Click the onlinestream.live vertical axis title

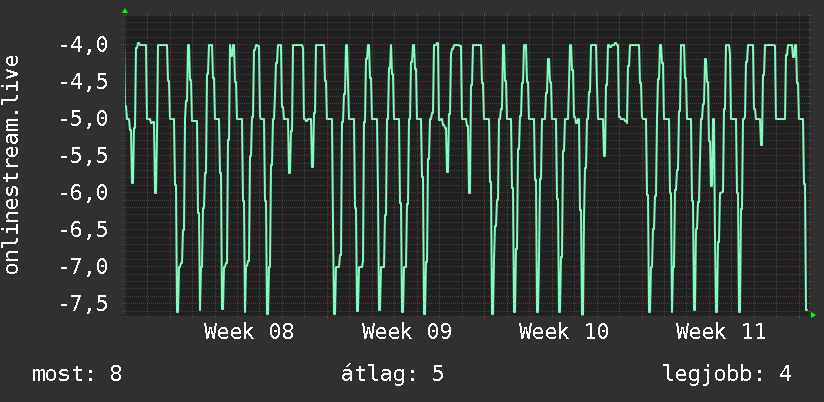point(12,164)
